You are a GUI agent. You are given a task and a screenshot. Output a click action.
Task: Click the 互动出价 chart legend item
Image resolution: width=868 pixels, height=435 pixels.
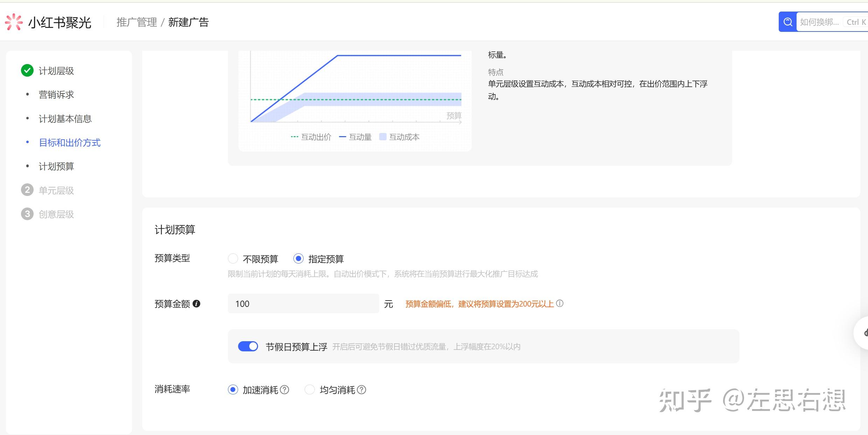pyautogui.click(x=311, y=137)
